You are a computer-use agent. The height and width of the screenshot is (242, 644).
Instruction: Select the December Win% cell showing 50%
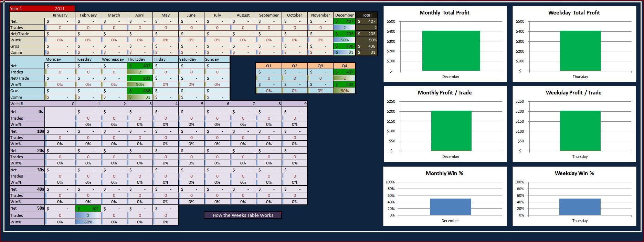pyautogui.click(x=344, y=40)
